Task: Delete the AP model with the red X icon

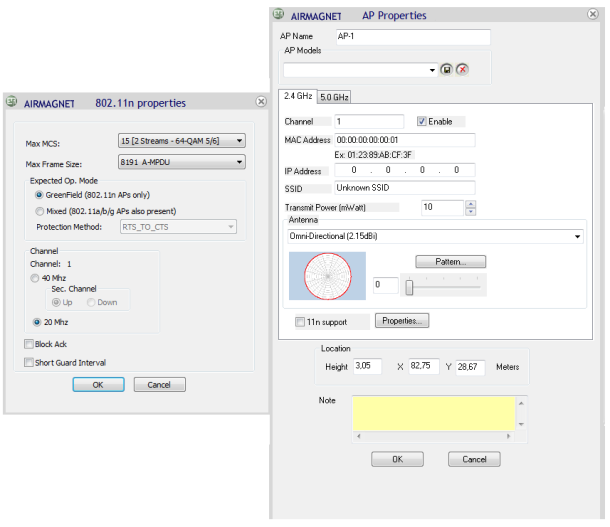Action: click(x=462, y=70)
